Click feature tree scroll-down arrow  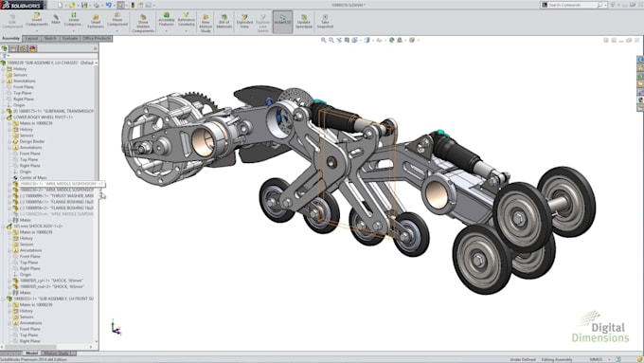point(97,341)
